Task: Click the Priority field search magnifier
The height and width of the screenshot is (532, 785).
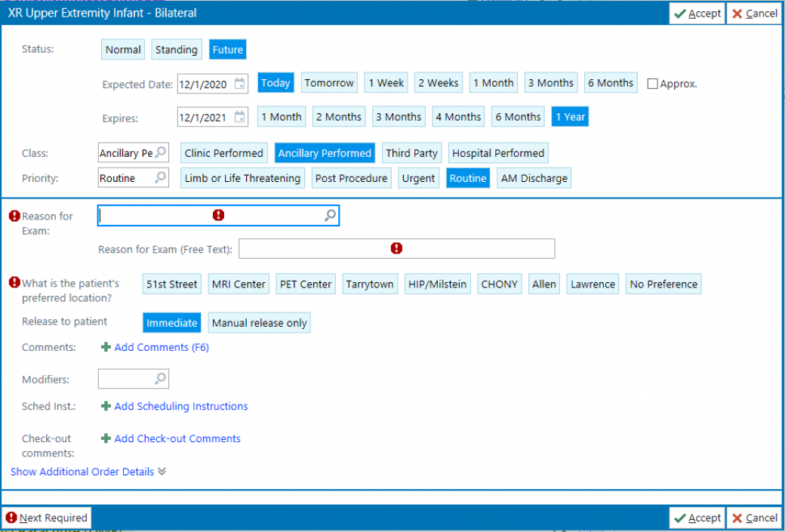Action: pos(161,178)
